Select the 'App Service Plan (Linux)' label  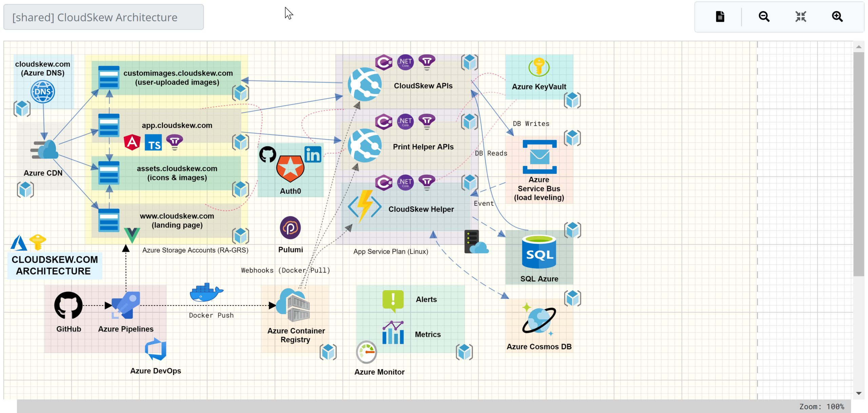coord(391,252)
